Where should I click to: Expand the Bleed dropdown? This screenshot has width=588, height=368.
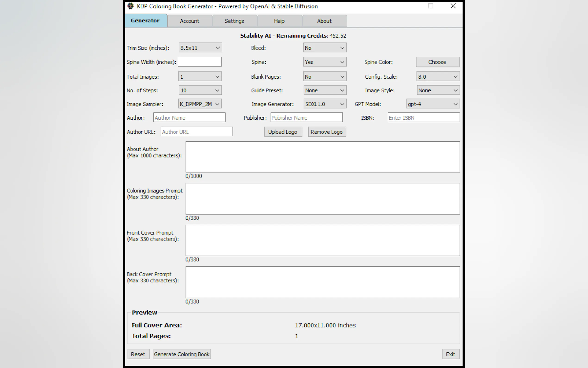coord(325,48)
